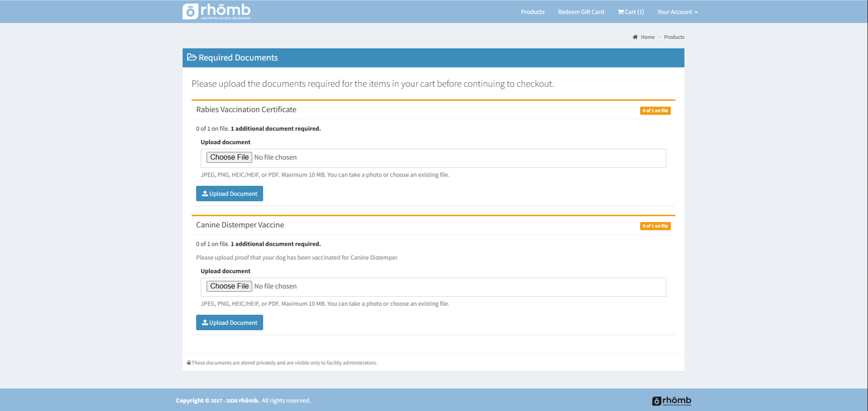Click the rhōmb logo in header
Image resolution: width=868 pixels, height=411 pixels.
(x=216, y=11)
